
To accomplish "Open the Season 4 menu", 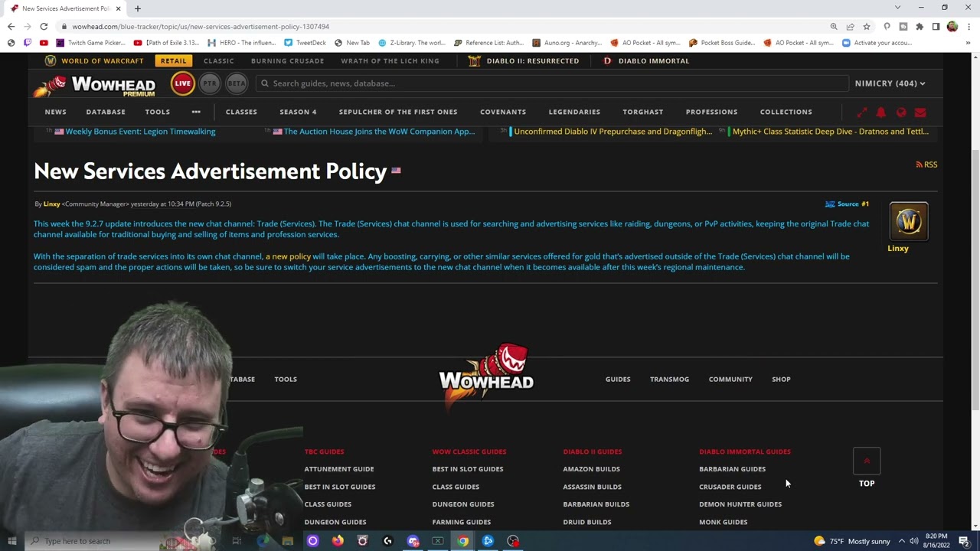I will coord(298,112).
